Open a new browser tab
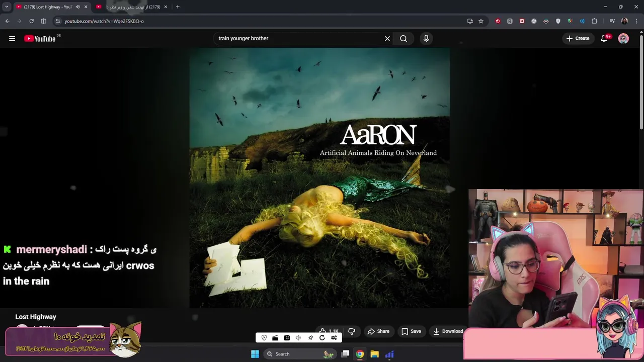644x362 pixels. (x=178, y=7)
